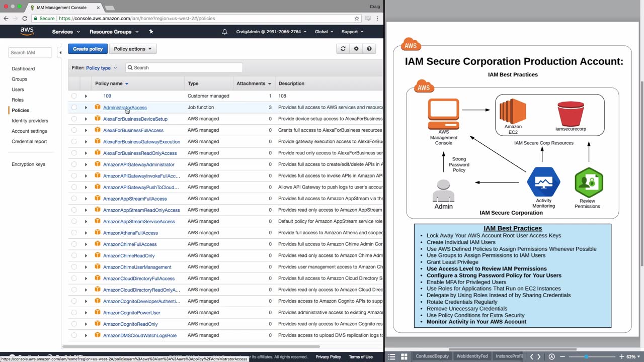Open Roles in the IAM sidebar
644x362 pixels.
click(x=18, y=100)
